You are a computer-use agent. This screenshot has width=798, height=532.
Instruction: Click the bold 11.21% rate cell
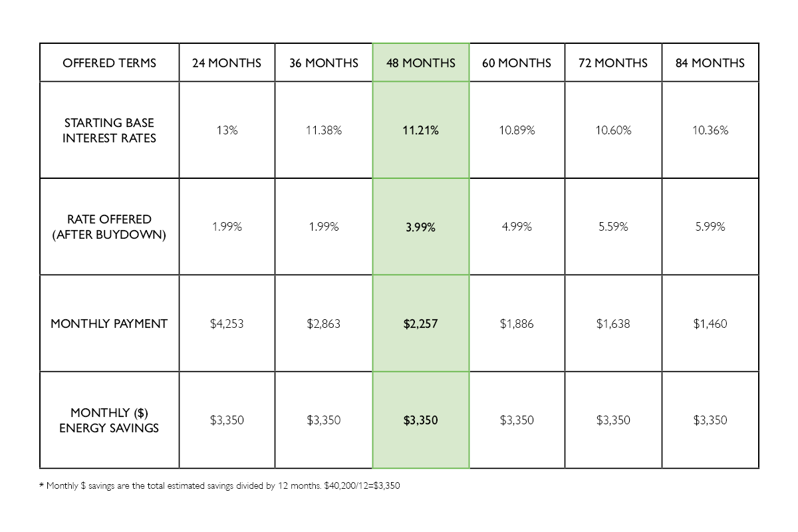click(421, 130)
